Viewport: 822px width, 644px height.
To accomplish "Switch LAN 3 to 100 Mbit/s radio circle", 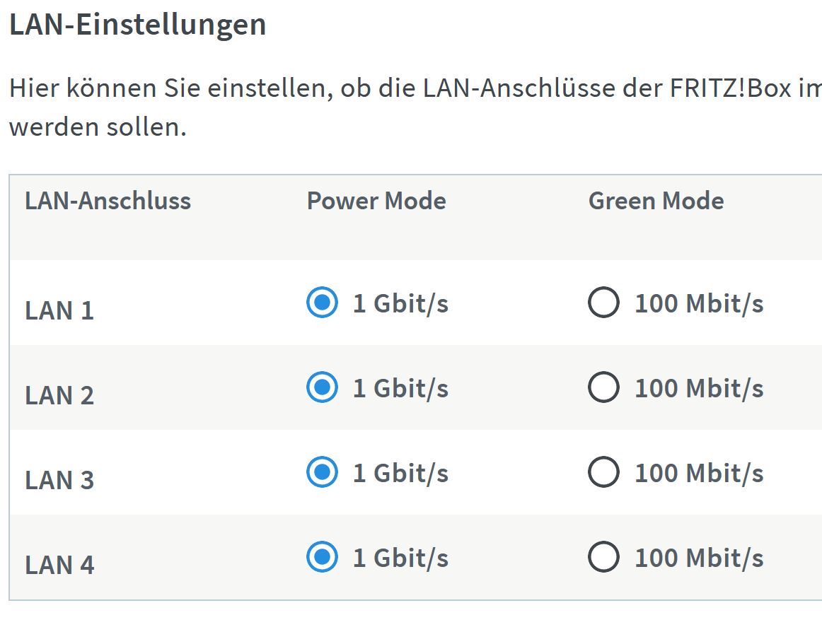I will 603,472.
